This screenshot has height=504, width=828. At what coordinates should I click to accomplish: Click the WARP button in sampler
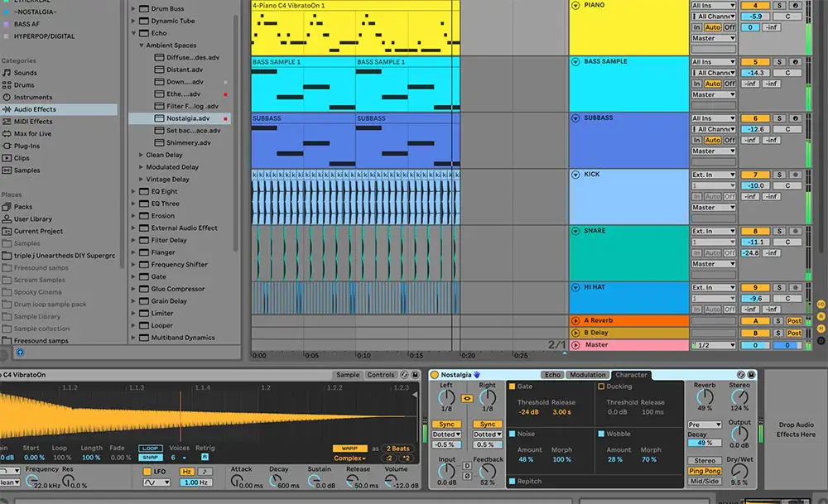tap(349, 448)
